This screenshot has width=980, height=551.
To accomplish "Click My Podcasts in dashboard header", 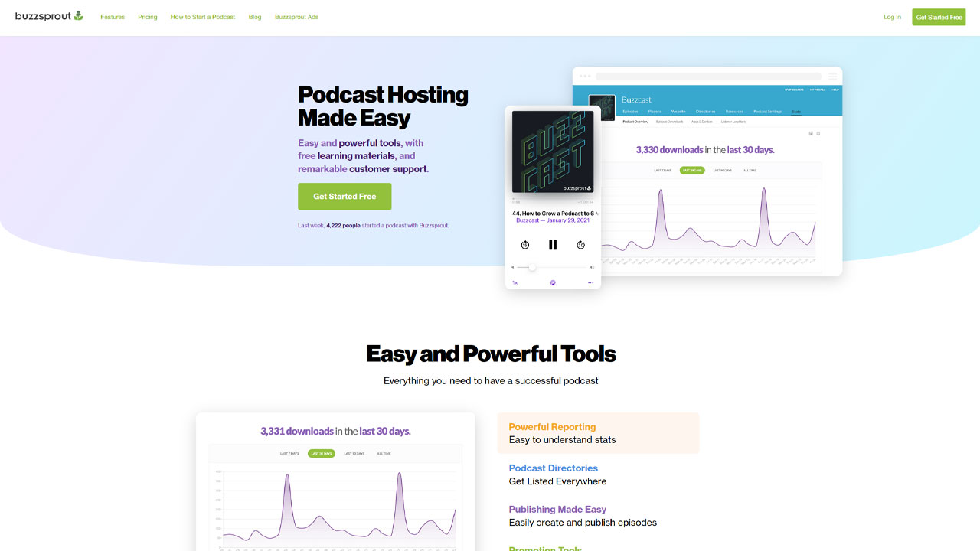I will (x=794, y=90).
